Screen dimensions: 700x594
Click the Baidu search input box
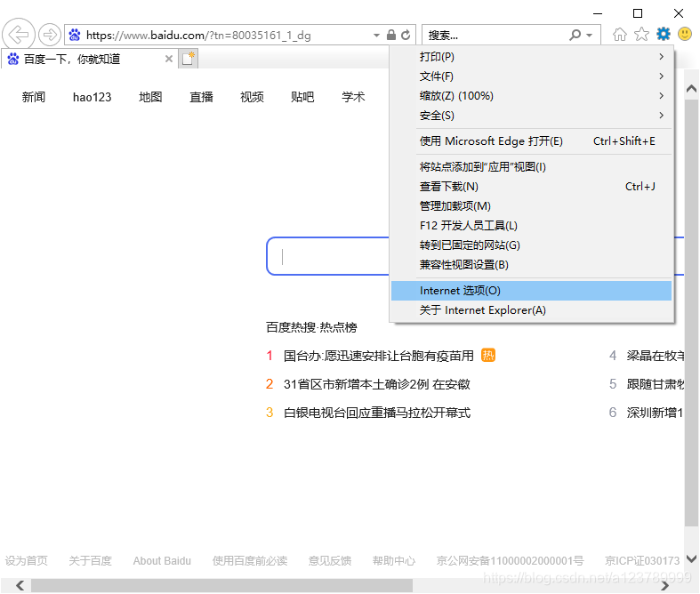pos(328,256)
